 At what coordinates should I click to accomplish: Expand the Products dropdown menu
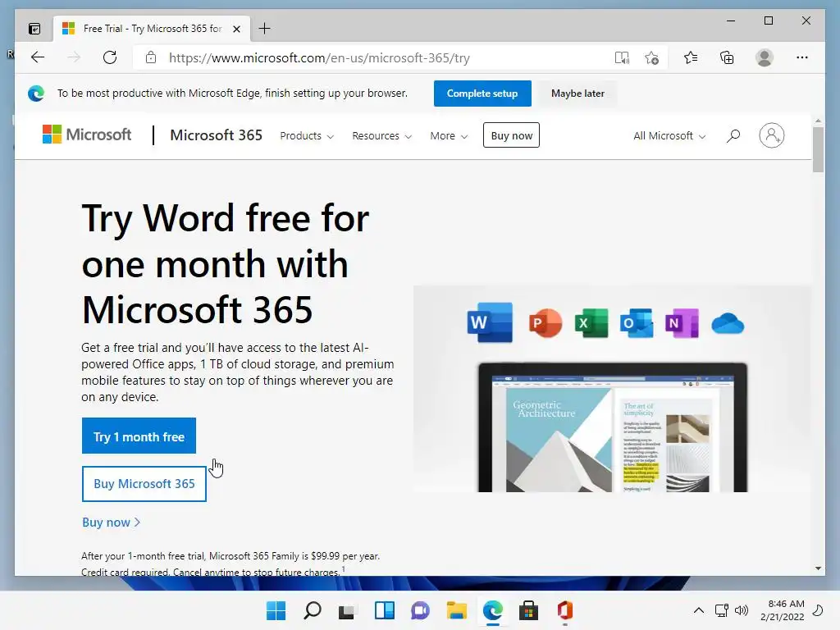(x=307, y=135)
